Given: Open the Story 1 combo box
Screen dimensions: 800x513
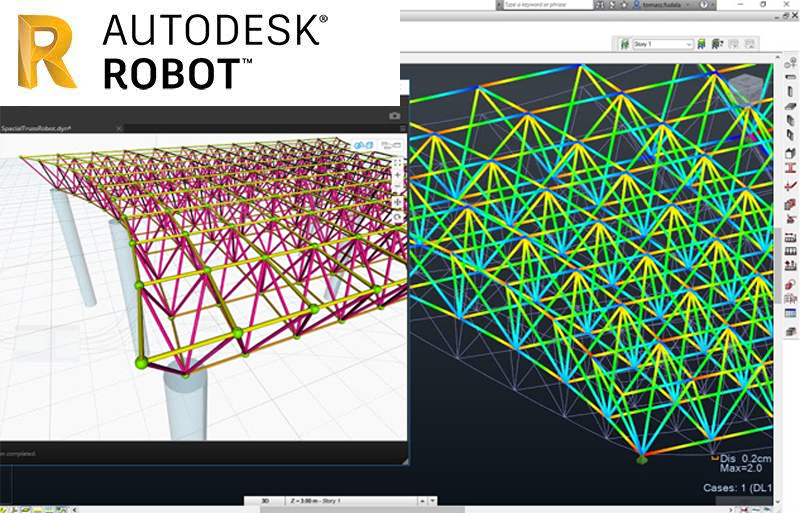Looking at the screenshot, I should 663,44.
